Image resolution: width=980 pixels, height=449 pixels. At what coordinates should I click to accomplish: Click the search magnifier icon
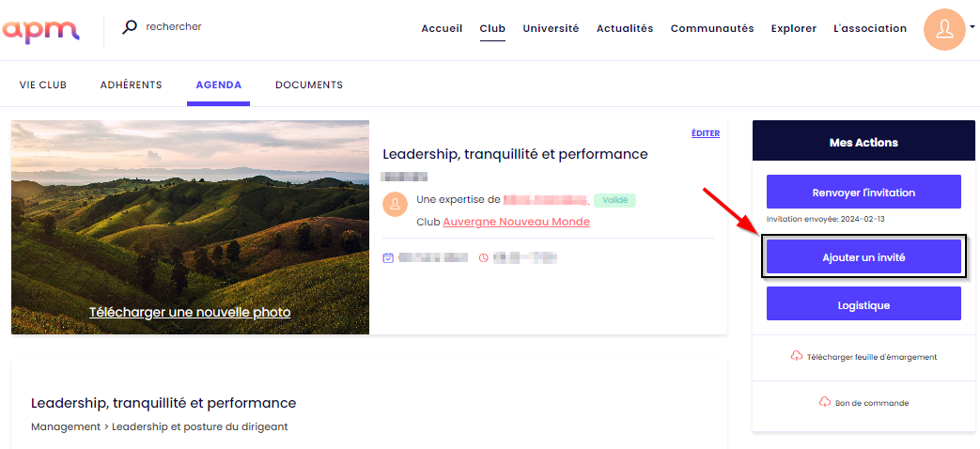[130, 27]
